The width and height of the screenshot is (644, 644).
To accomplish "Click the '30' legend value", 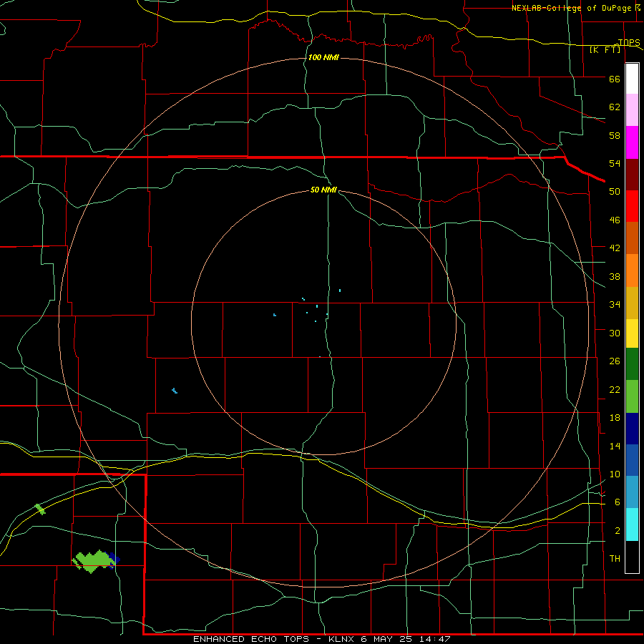I will [x=615, y=333].
